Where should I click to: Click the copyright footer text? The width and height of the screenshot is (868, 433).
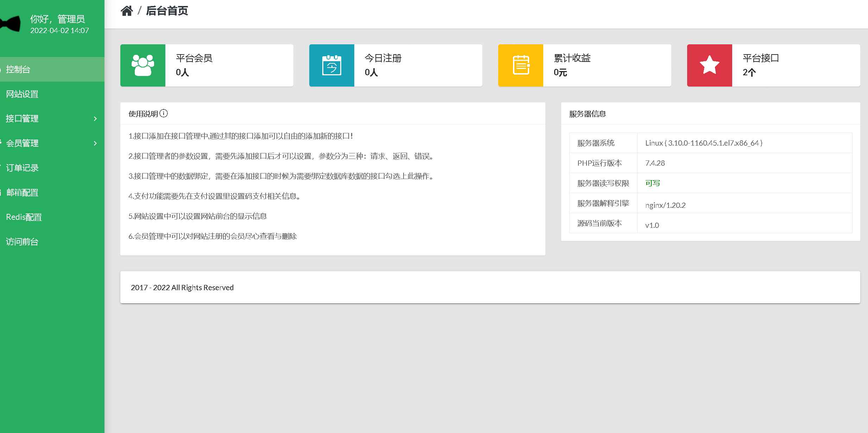click(x=182, y=287)
